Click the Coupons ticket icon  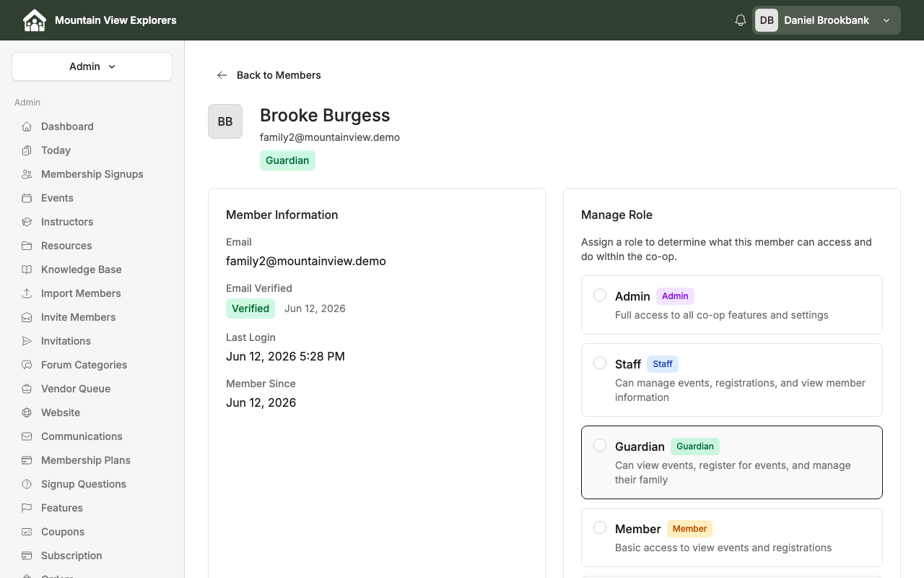point(27,532)
